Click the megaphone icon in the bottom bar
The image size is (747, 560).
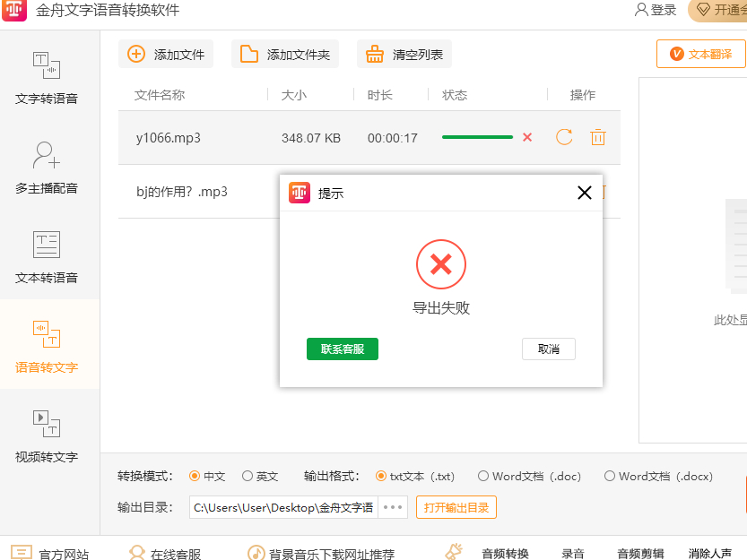coord(454,551)
